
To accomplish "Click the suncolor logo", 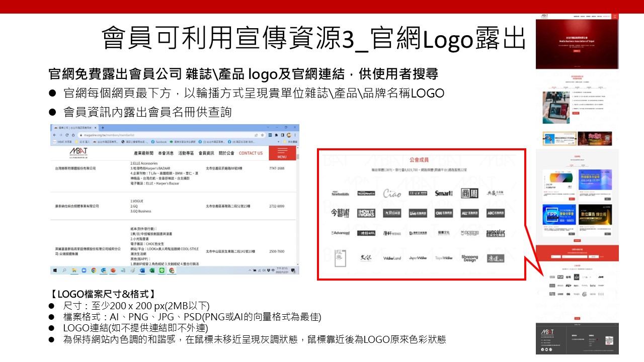I will pyautogui.click(x=496, y=233).
